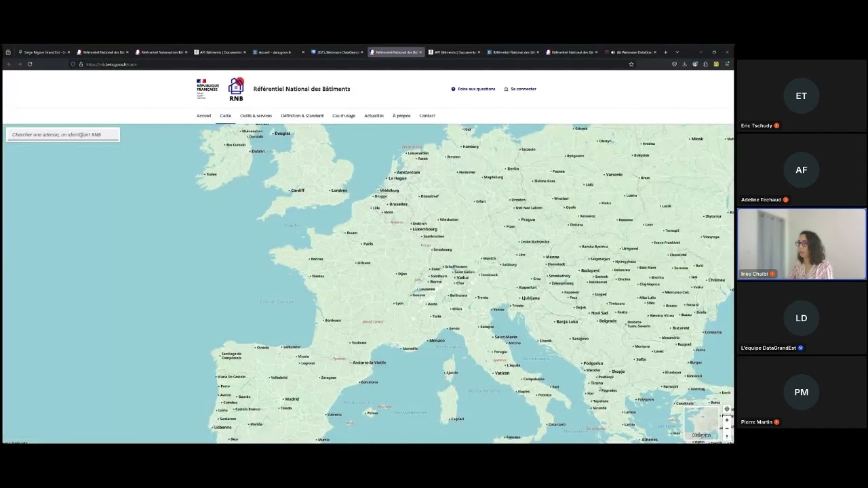Click Paris label on the map
This screenshot has height=488, width=868.
(368, 244)
